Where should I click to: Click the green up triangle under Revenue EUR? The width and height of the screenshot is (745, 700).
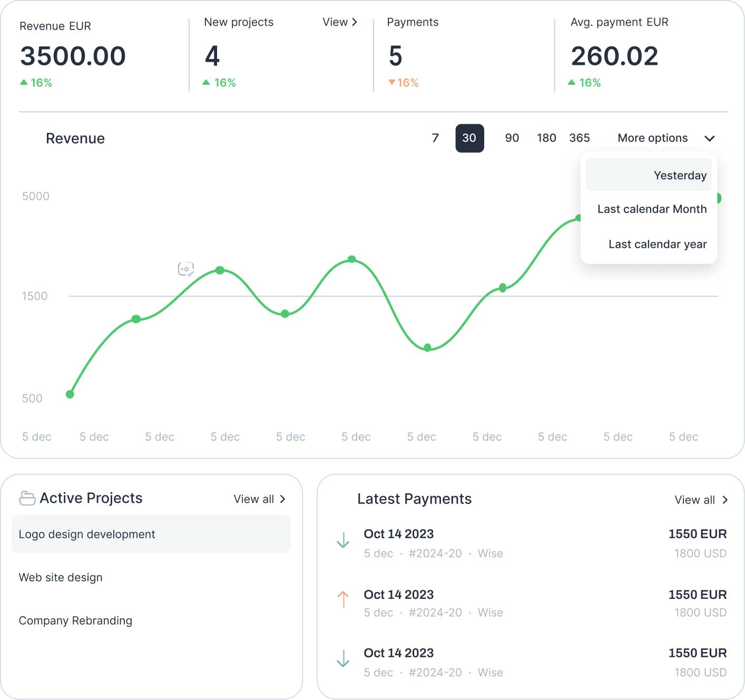(24, 82)
